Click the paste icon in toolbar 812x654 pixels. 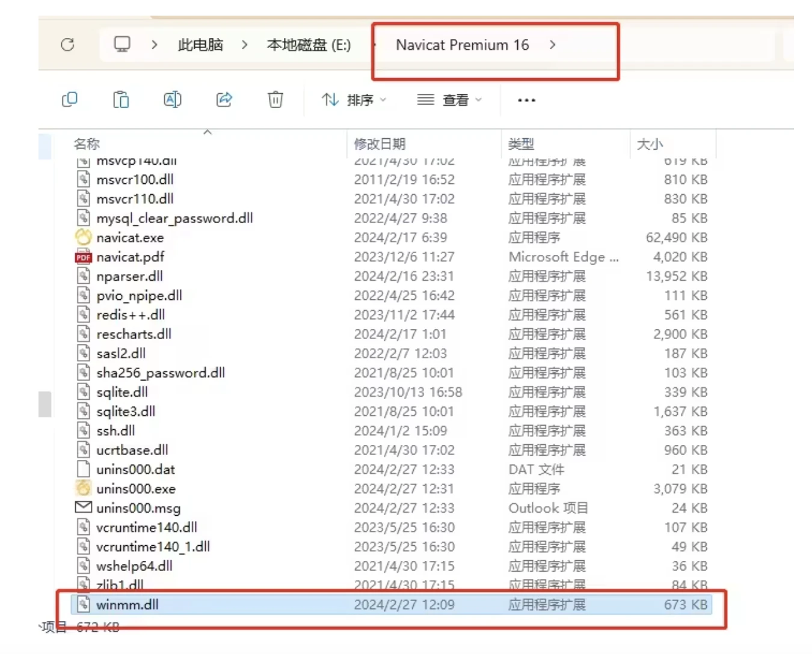(x=121, y=99)
